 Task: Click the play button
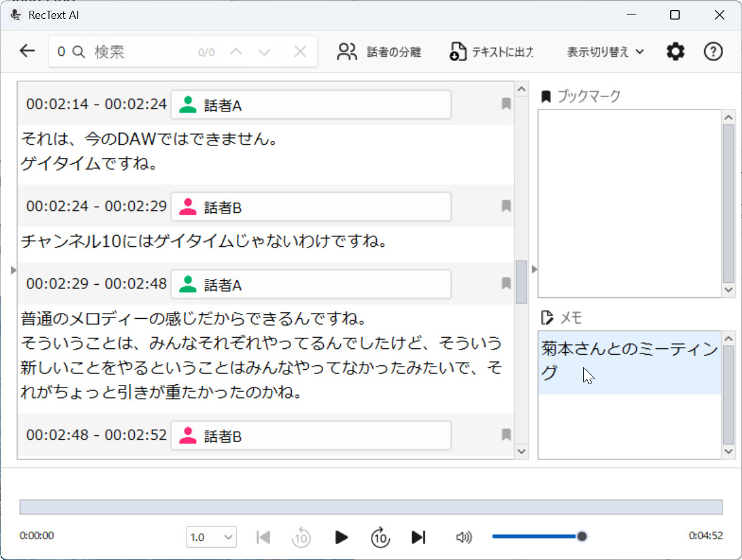[341, 537]
